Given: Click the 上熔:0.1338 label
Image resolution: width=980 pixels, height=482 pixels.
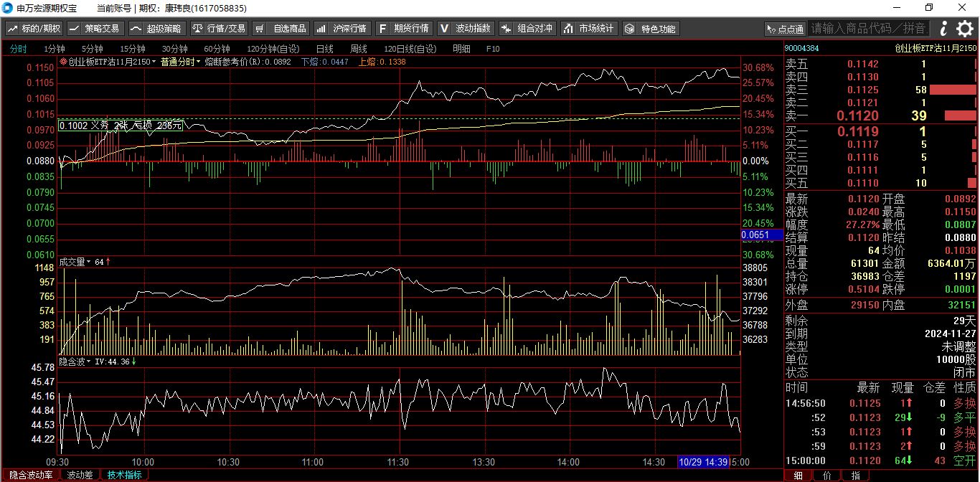Looking at the screenshot, I should tap(382, 62).
